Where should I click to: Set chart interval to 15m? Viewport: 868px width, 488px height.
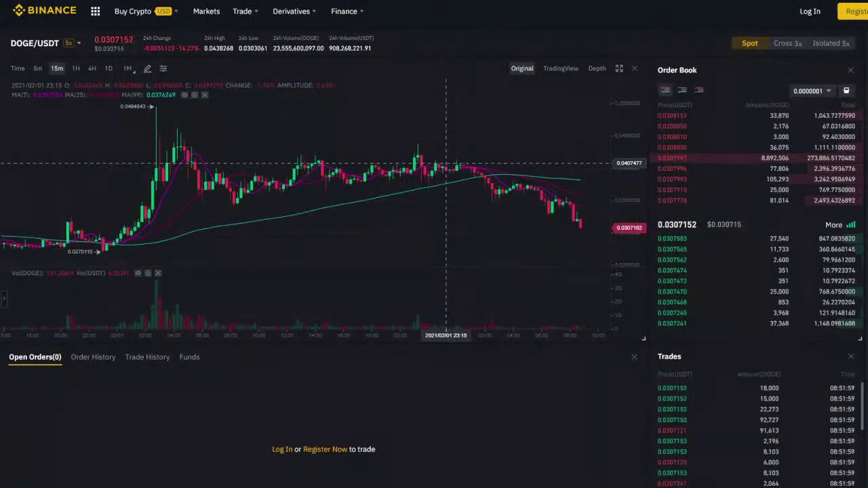click(x=57, y=68)
